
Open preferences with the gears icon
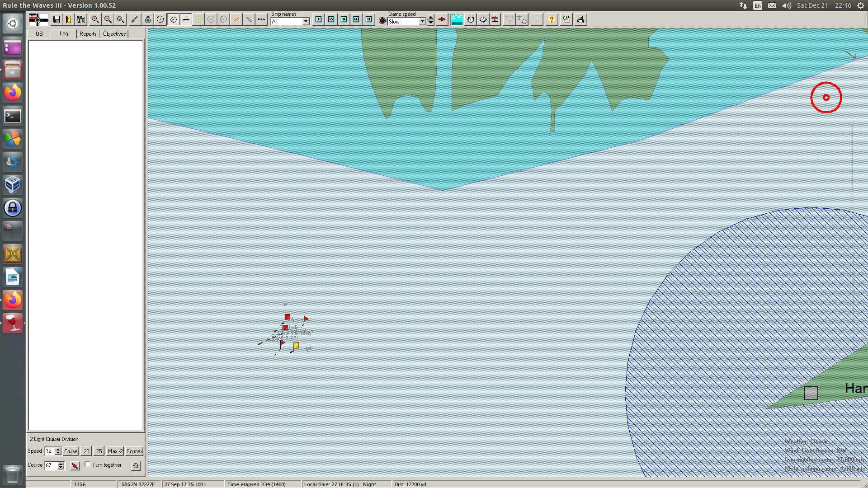coord(81,19)
